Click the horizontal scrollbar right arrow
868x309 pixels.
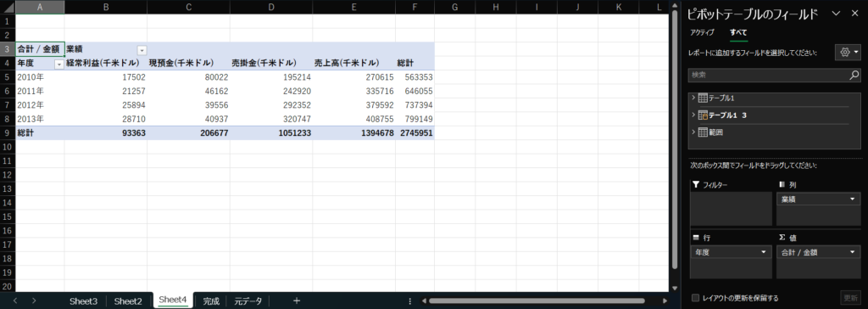click(665, 301)
